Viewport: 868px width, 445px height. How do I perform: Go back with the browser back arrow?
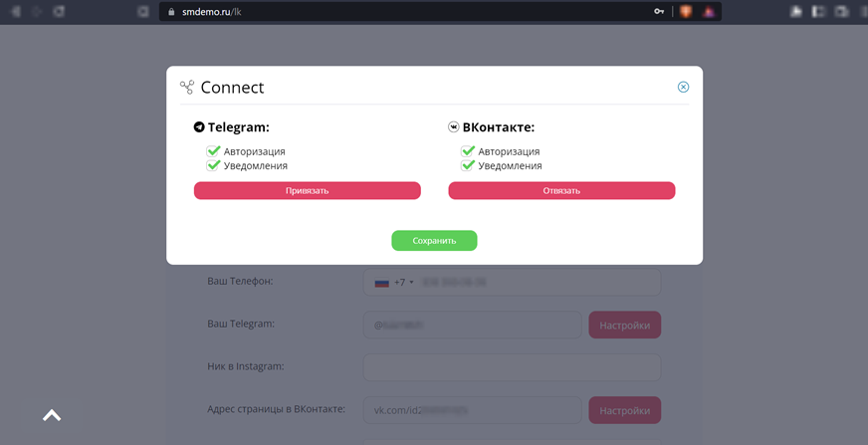click(x=15, y=12)
